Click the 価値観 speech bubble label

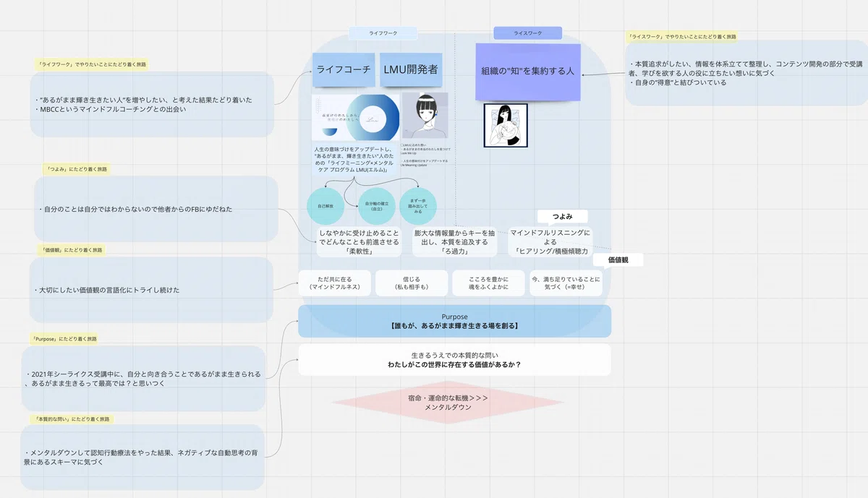618,260
